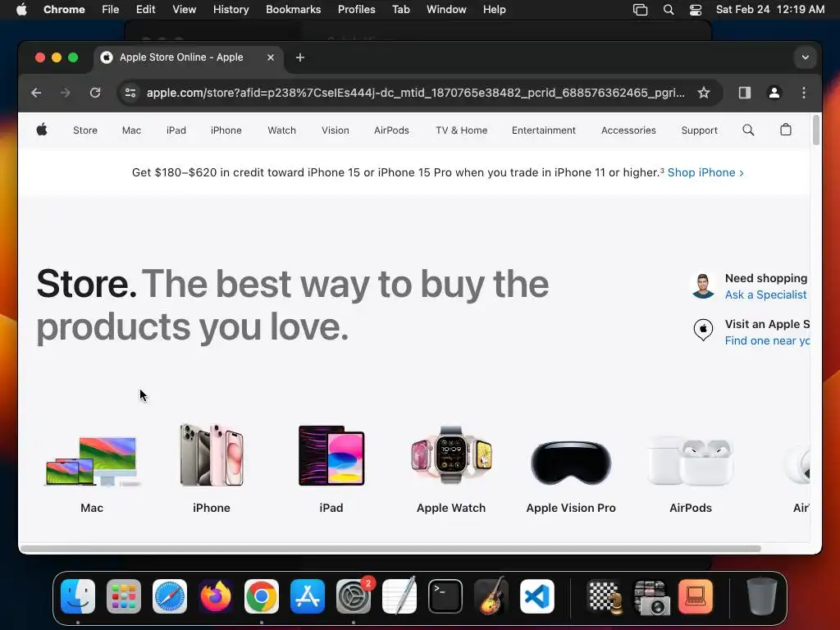Click the Apple Store location pin icon
840x630 pixels.
(703, 330)
